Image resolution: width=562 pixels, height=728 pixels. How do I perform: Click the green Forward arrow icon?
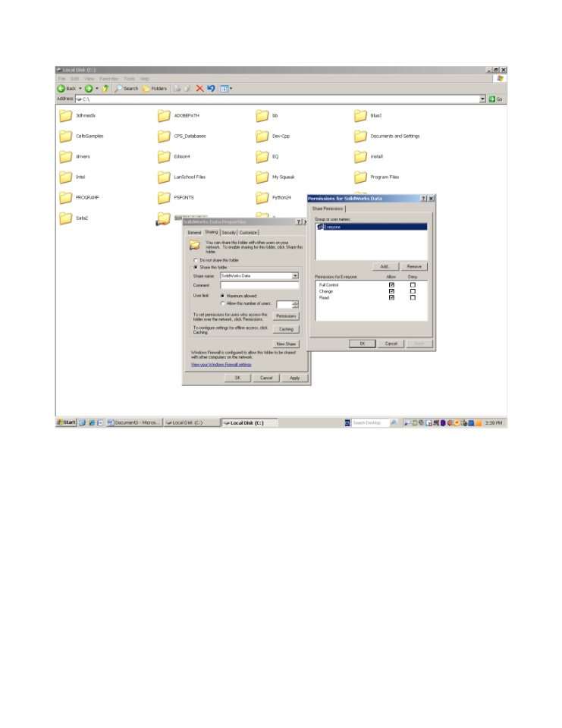click(88, 88)
